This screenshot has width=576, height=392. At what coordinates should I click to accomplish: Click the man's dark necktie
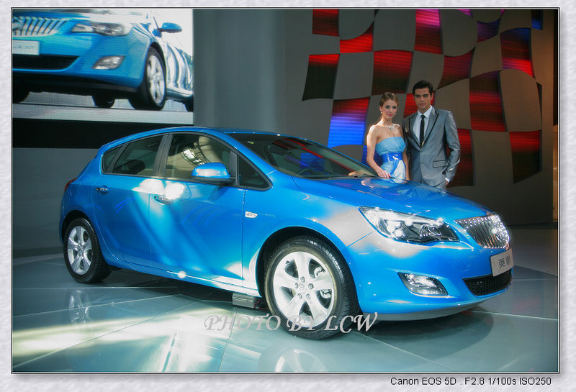pyautogui.click(x=422, y=129)
